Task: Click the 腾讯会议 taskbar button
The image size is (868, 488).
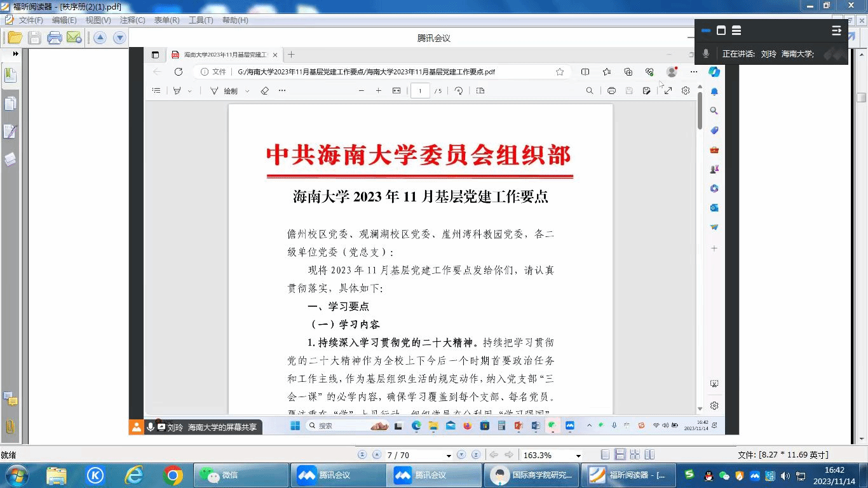Action: [337, 475]
